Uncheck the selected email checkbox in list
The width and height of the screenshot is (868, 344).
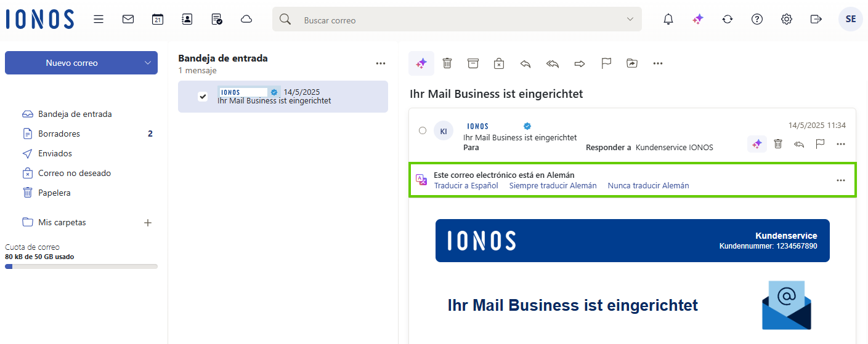(x=203, y=97)
